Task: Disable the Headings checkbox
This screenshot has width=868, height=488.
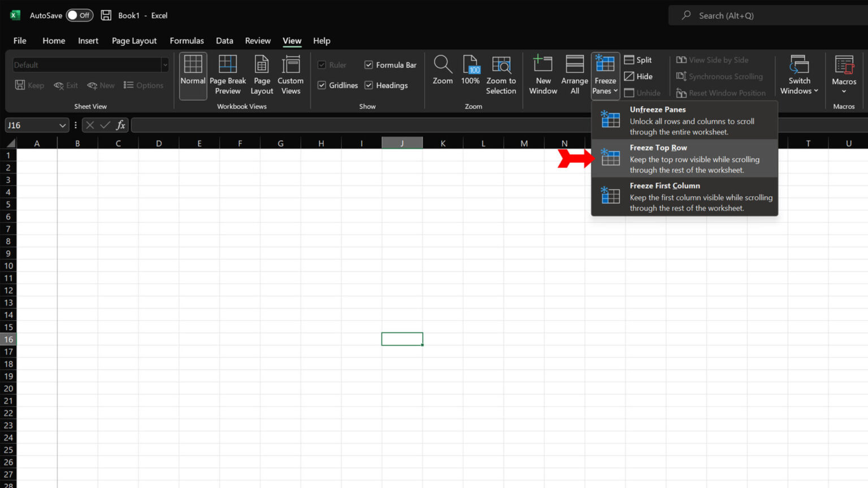Action: point(368,85)
